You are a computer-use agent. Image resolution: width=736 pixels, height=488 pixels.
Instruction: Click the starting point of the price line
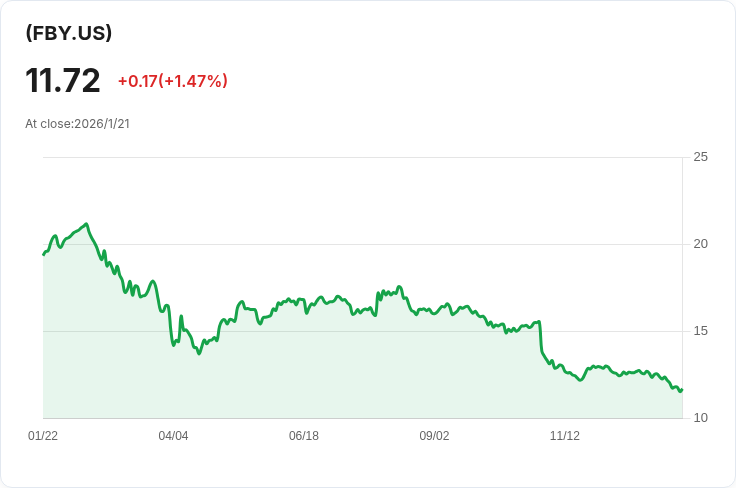(44, 254)
